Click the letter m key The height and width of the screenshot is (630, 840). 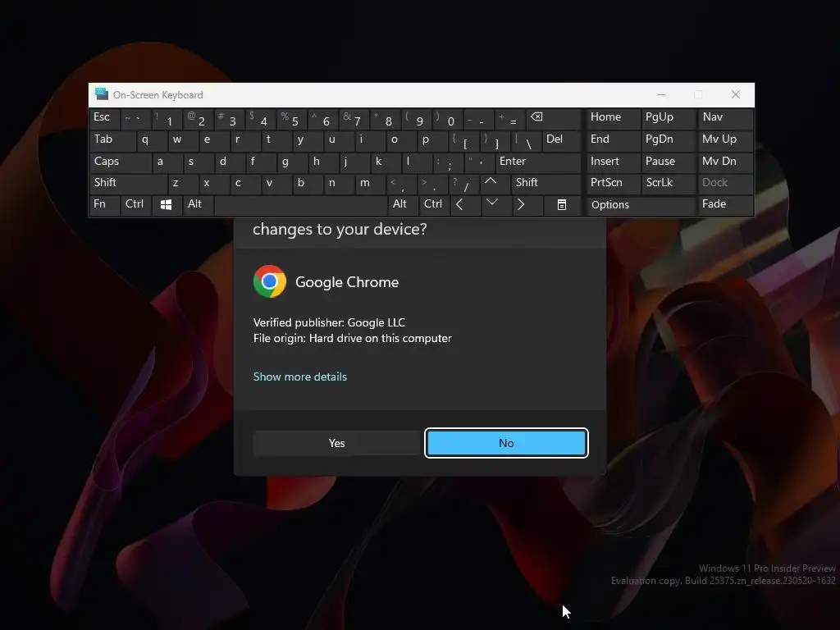[x=370, y=183]
